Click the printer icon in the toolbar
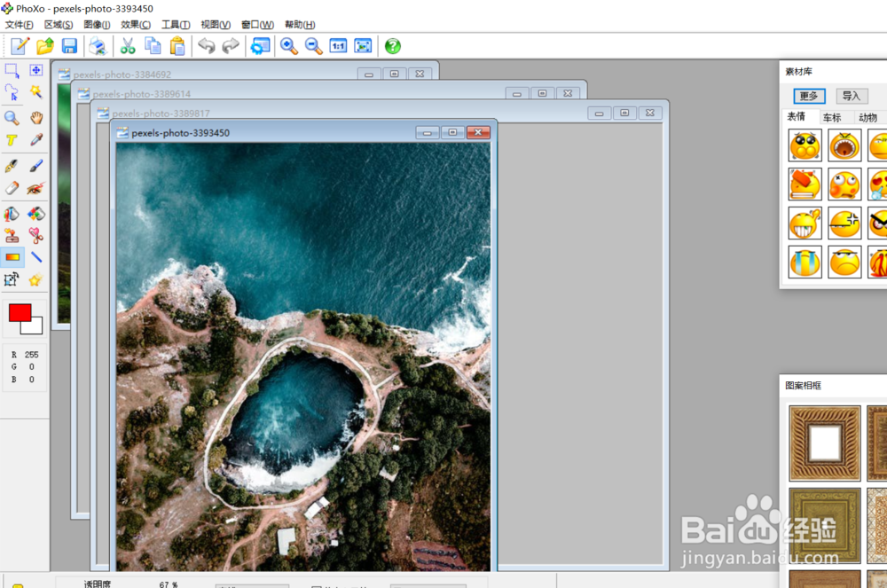Screen dimensions: 887x588 point(98,46)
